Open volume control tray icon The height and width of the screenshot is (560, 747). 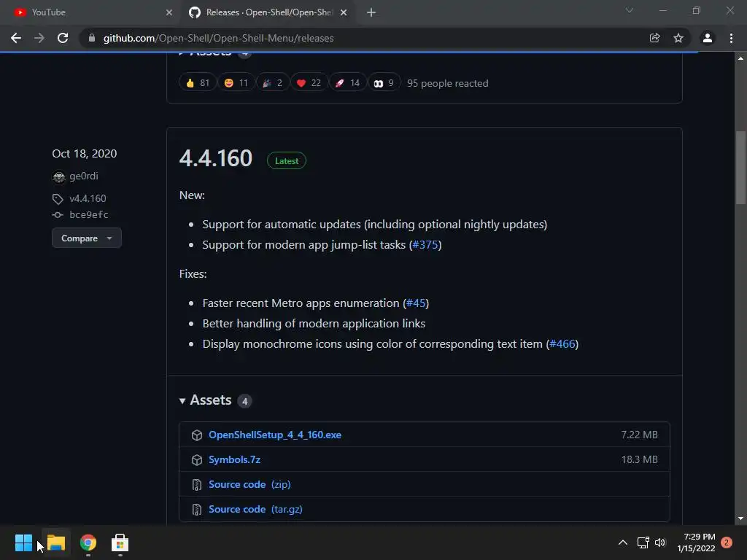[659, 542]
